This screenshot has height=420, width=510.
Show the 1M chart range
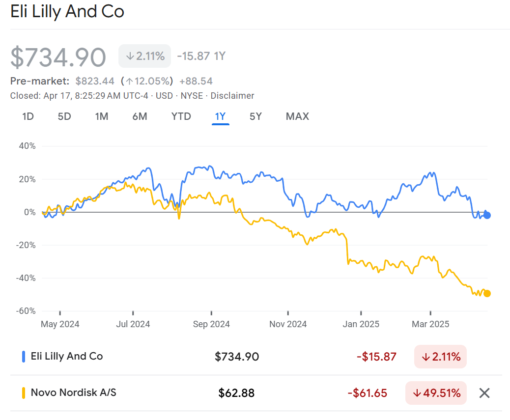102,116
